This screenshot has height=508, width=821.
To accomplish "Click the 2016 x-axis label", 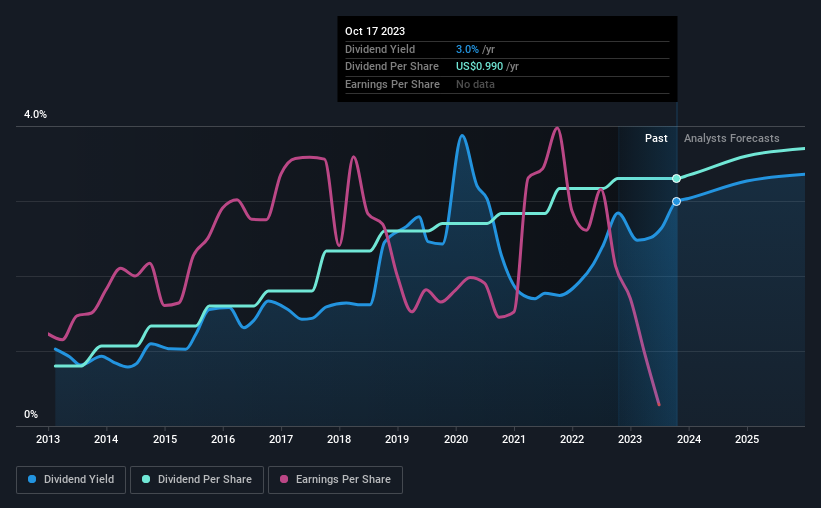I will pos(223,439).
